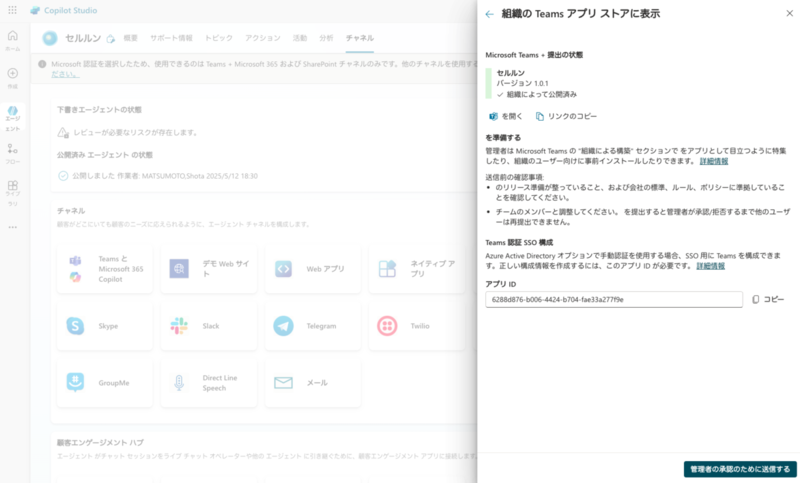Click the back arrow in the panel header
The width and height of the screenshot is (800, 483).
490,14
